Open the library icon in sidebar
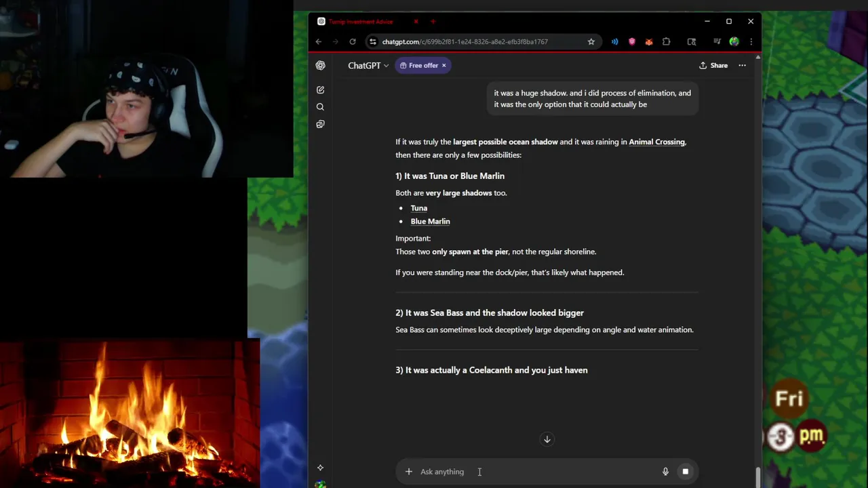868x488 pixels. pos(320,124)
